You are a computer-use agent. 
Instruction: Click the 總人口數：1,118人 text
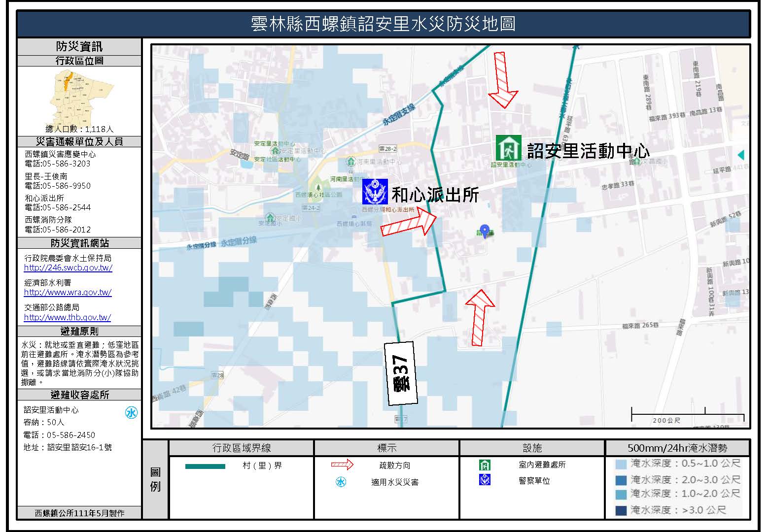click(x=79, y=129)
